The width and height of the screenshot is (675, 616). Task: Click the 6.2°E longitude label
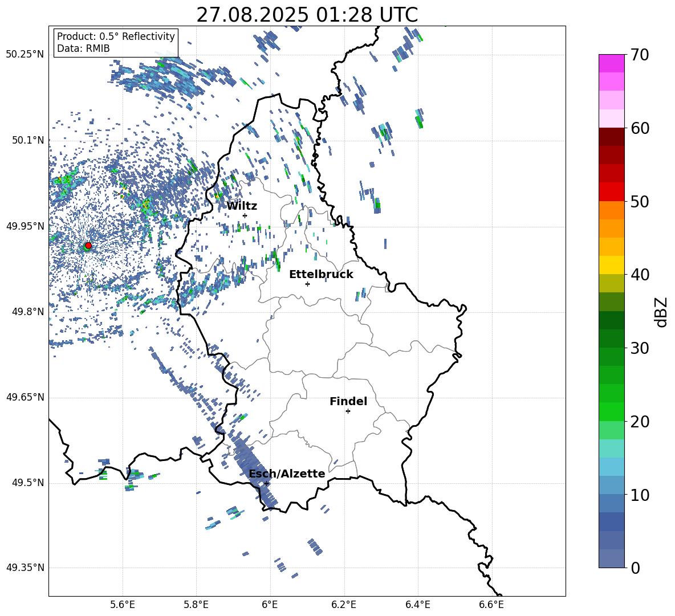[344, 605]
